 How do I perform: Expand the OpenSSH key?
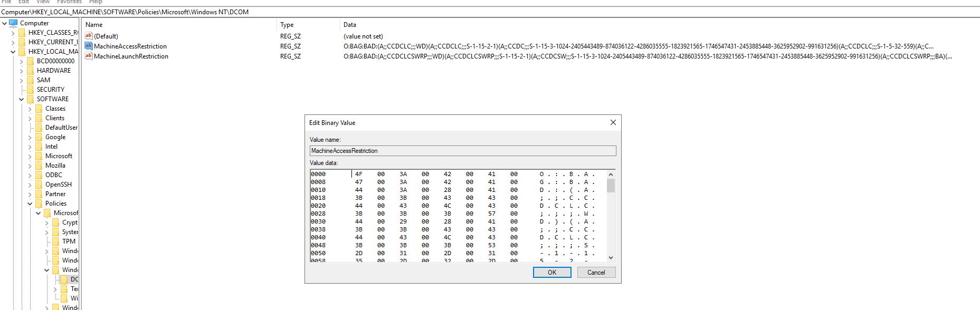click(30, 184)
